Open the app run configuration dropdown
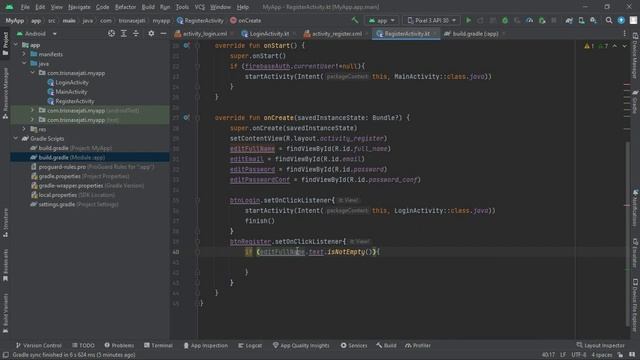This screenshot has height=360, width=640. 382,20
